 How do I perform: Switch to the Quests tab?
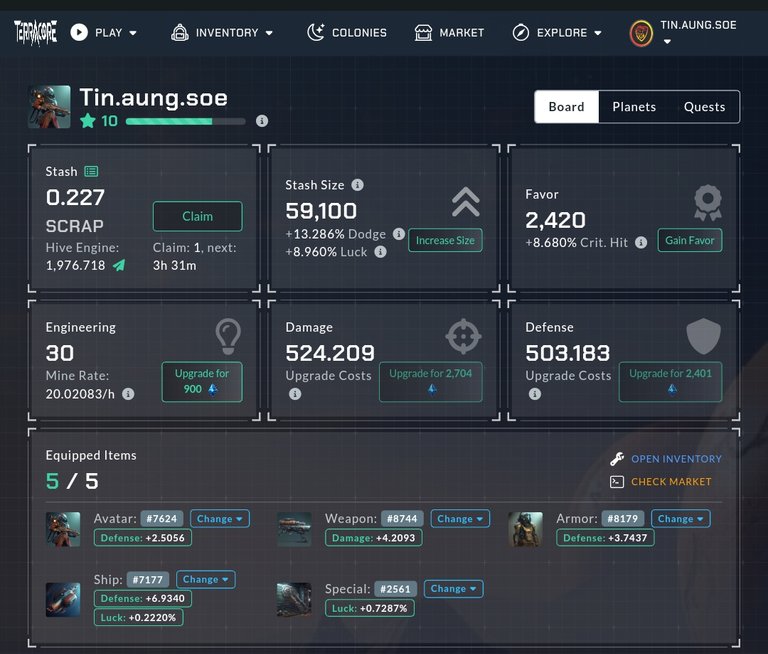[x=704, y=107]
